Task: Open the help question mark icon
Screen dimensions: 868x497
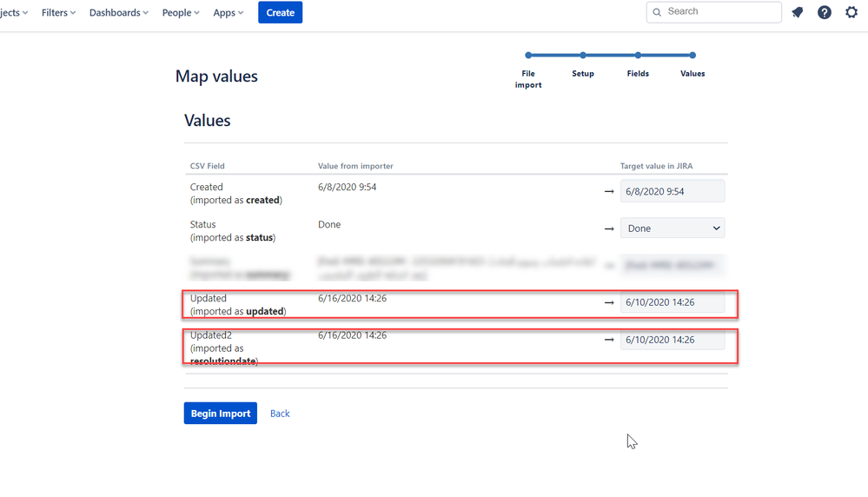Action: coord(825,12)
